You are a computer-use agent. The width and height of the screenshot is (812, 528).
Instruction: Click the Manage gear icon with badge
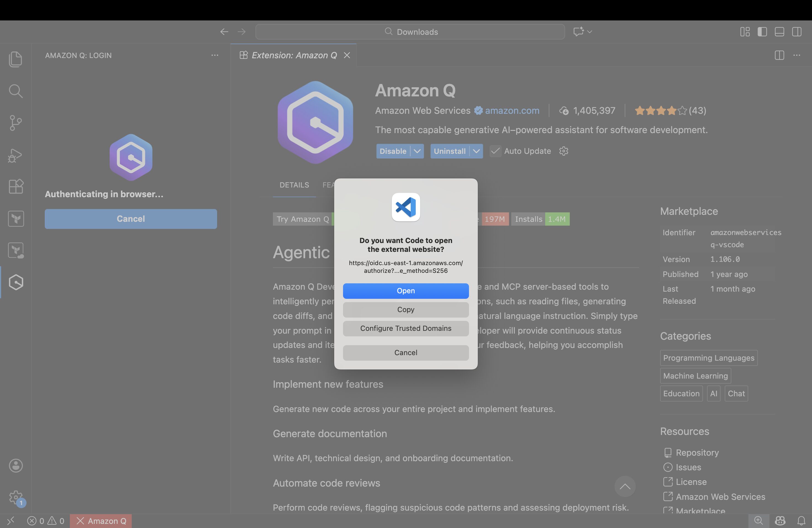point(16,497)
